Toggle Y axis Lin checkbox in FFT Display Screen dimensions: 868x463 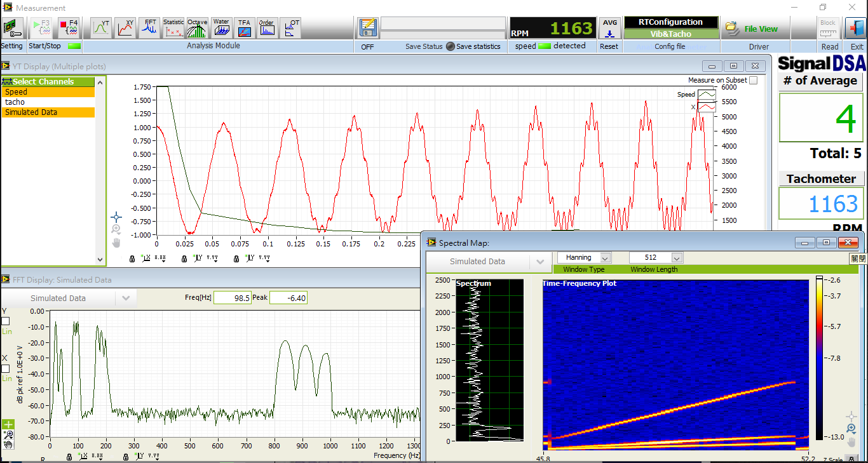click(5, 321)
